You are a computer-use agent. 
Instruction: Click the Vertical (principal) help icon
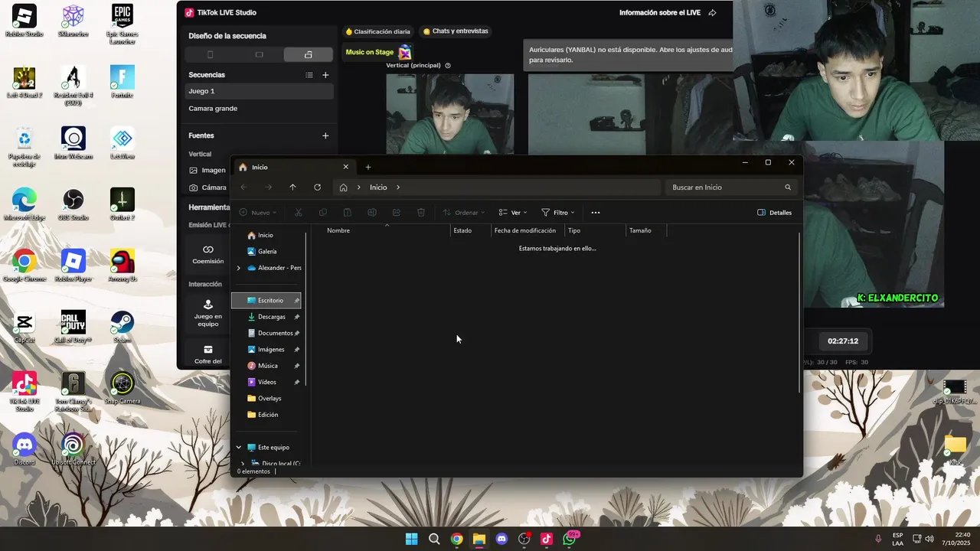[x=448, y=66]
